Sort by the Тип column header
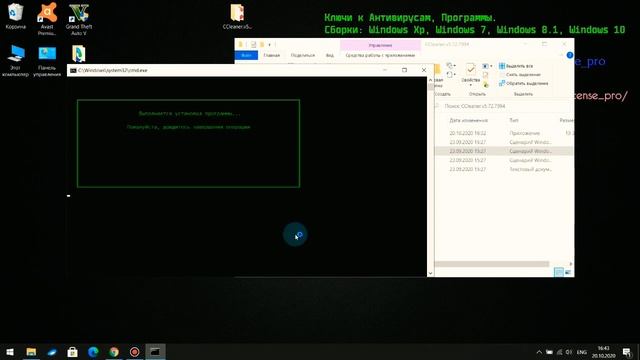The image size is (640, 360). coord(514,120)
